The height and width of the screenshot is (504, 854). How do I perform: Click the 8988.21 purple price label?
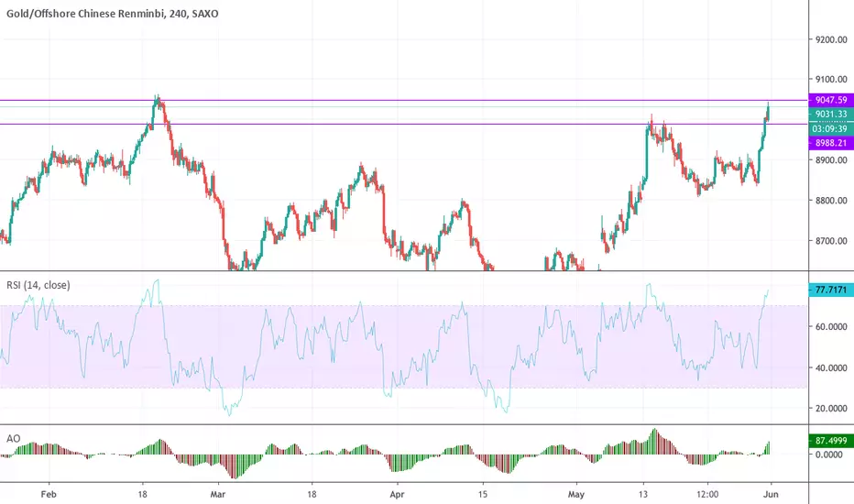coord(831,143)
